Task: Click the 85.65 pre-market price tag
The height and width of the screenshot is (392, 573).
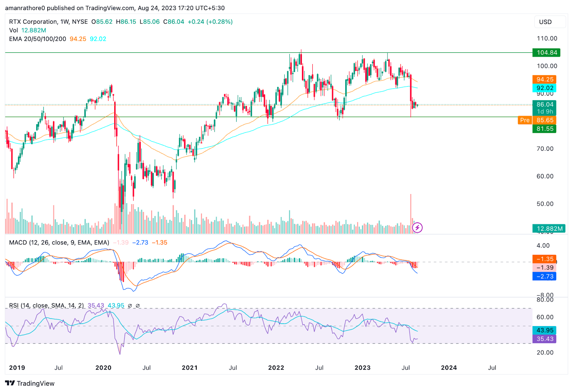Action: tap(544, 120)
